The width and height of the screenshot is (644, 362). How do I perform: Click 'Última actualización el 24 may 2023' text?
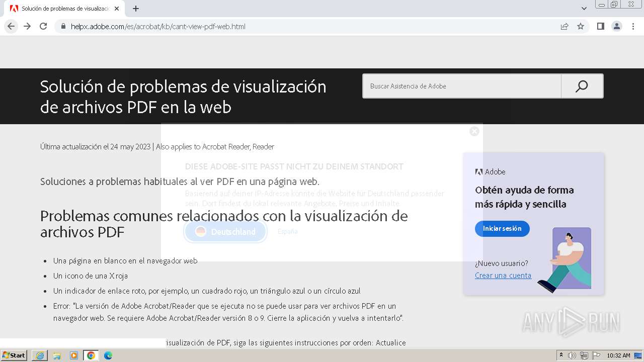pyautogui.click(x=95, y=147)
